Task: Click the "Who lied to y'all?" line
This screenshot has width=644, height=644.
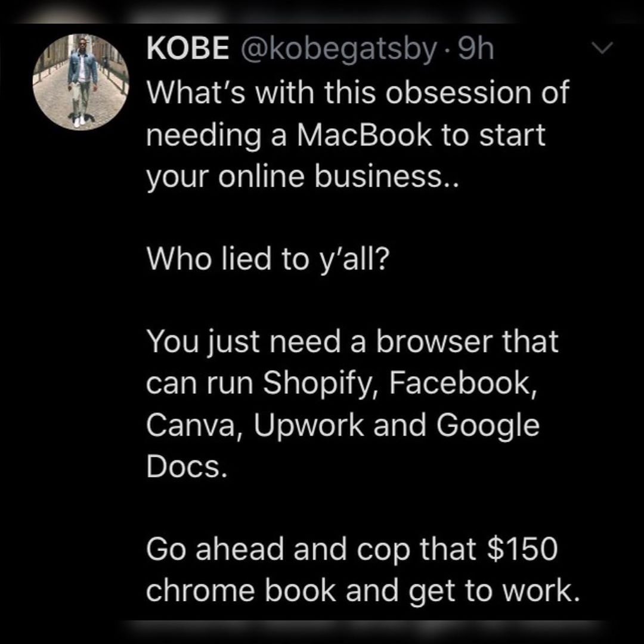Action: point(267,259)
